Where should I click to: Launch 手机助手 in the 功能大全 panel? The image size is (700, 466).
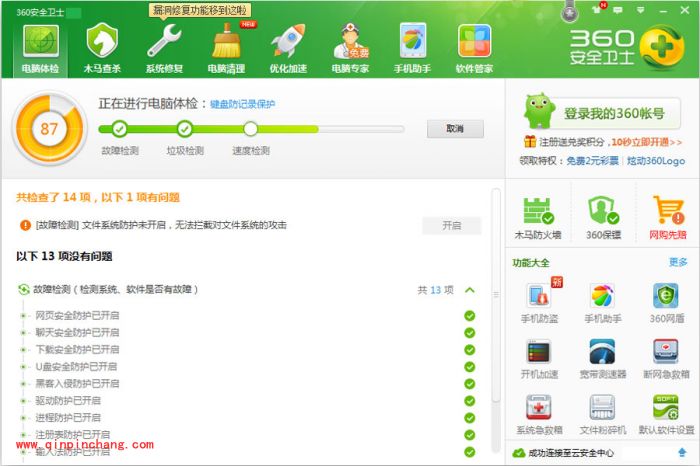coord(603,302)
